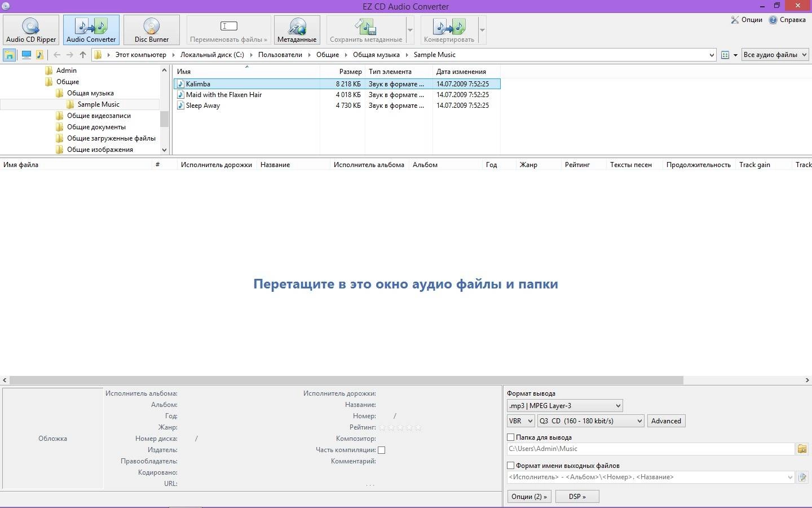The height and width of the screenshot is (508, 812).
Task: Toggle the folder tree panel icon
Action: (x=9, y=55)
